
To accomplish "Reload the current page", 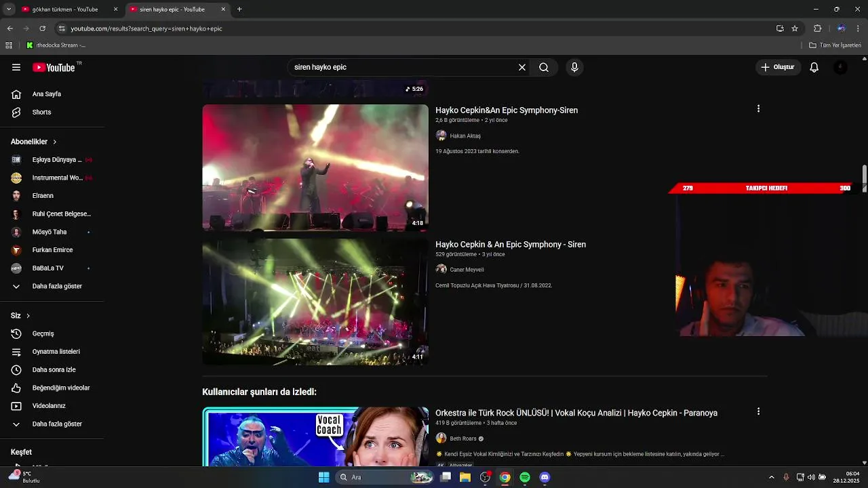I will [43, 28].
